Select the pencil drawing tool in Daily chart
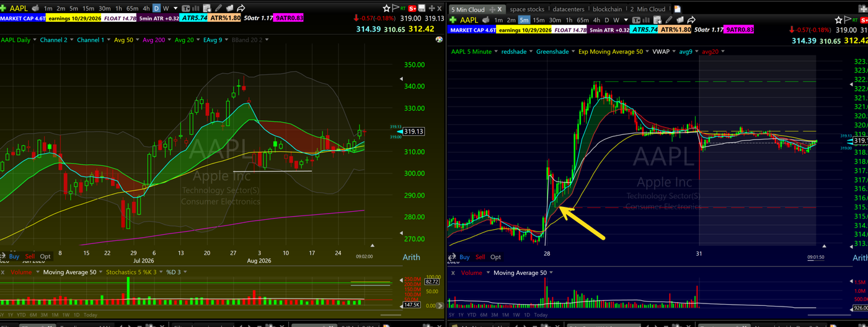Viewport: 868px width, 327px height. (x=219, y=8)
